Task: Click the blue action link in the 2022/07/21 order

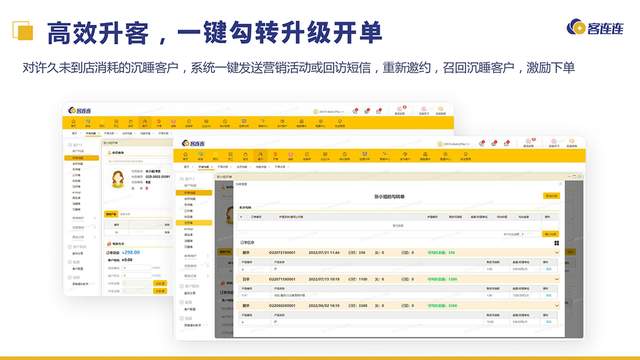Action: tap(549, 269)
